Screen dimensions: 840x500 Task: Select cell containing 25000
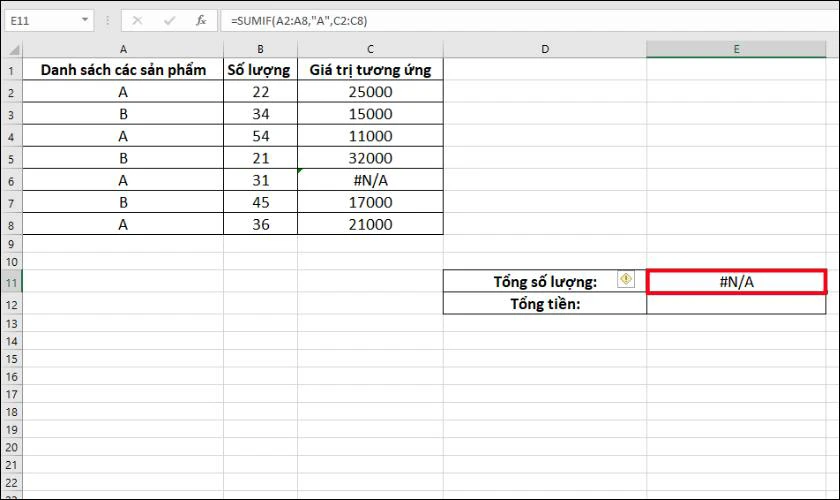tap(370, 92)
